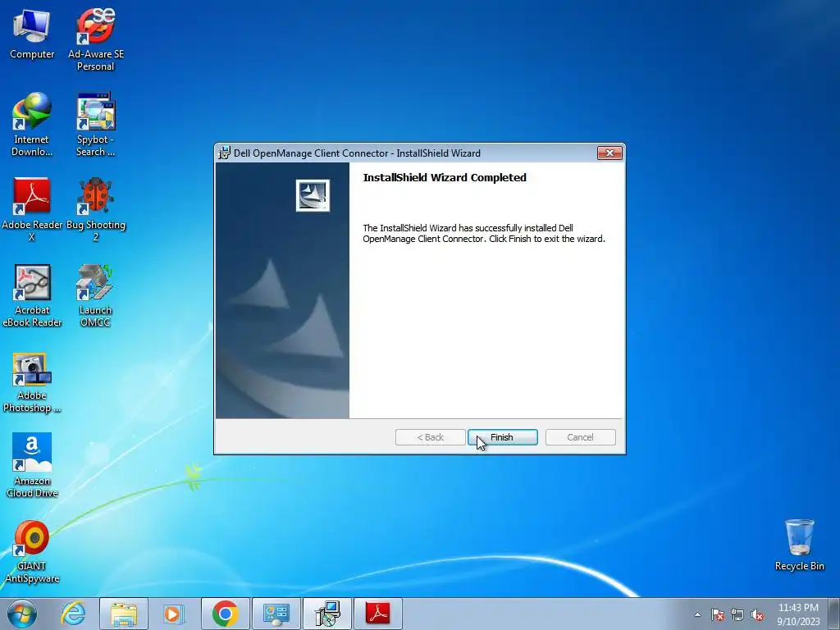The width and height of the screenshot is (840, 630).
Task: Show hidden system tray icons arrow
Action: pos(697,614)
